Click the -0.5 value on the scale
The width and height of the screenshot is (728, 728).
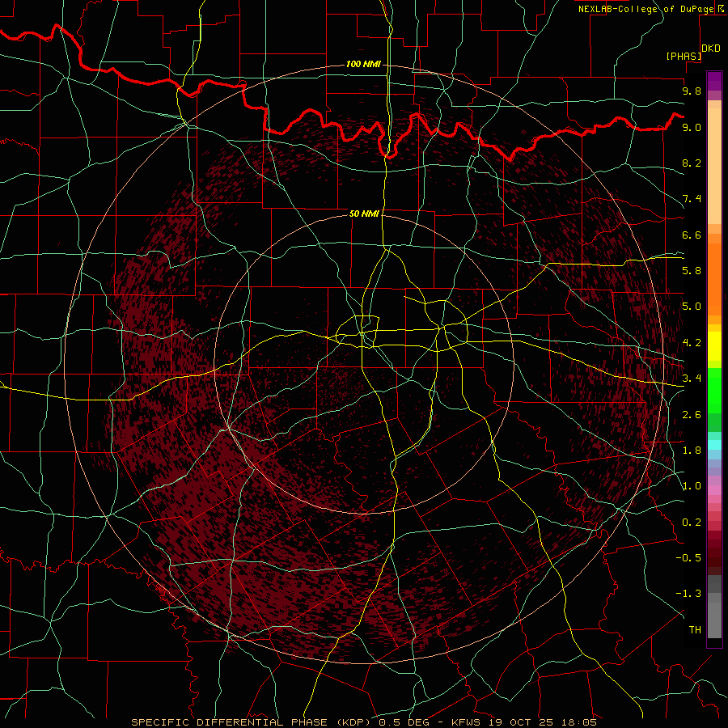click(688, 558)
